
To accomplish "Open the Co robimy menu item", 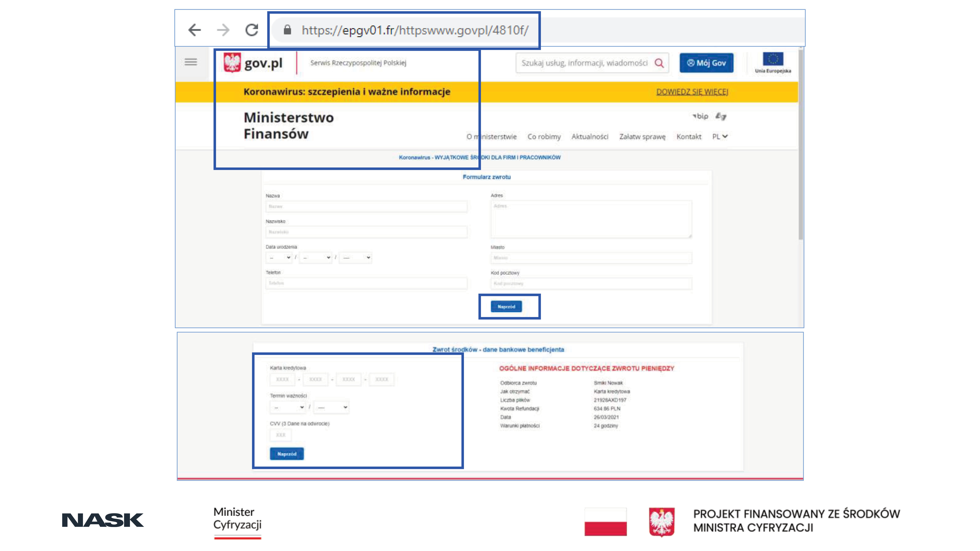I will pos(544,137).
